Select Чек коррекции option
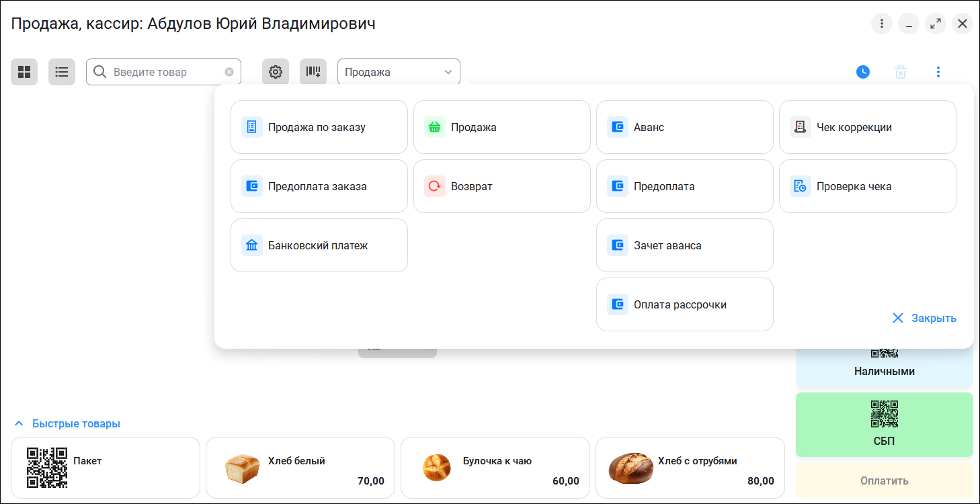980x504 pixels. (868, 127)
